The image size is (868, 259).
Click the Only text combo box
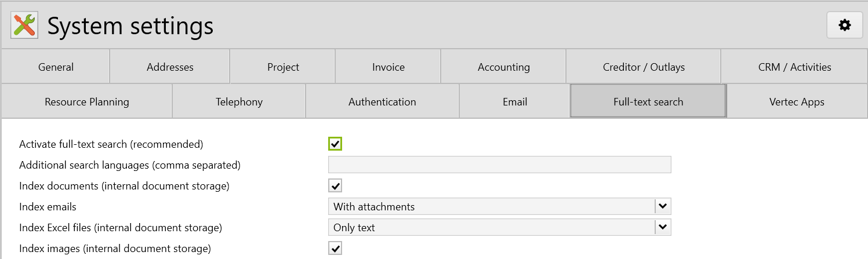click(491, 228)
